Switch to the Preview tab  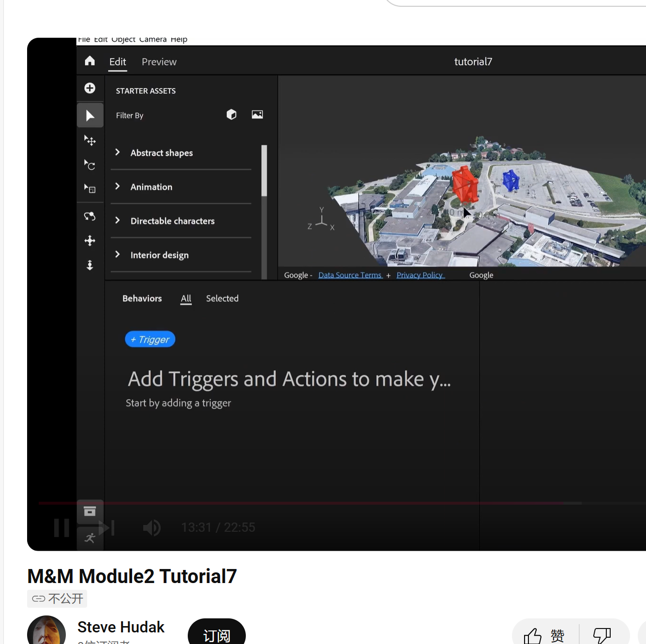tap(159, 61)
